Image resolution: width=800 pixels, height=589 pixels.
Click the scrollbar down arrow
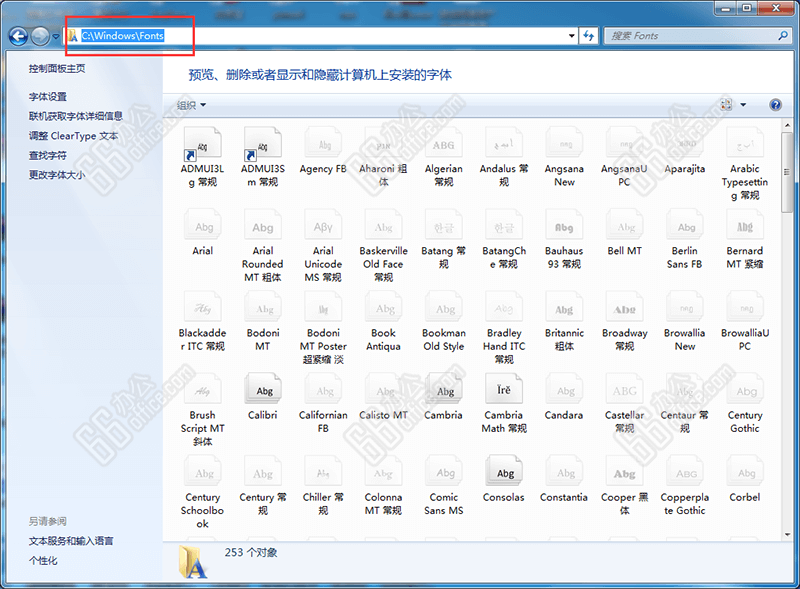pyautogui.click(x=787, y=534)
